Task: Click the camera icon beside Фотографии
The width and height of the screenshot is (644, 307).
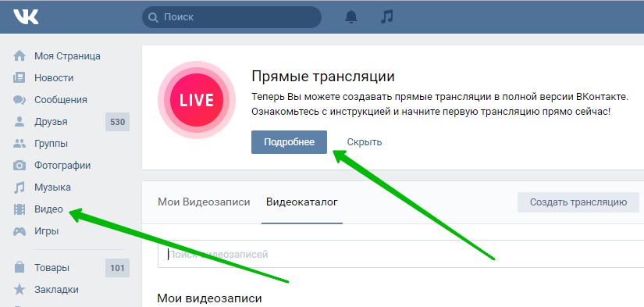Action: pos(20,166)
